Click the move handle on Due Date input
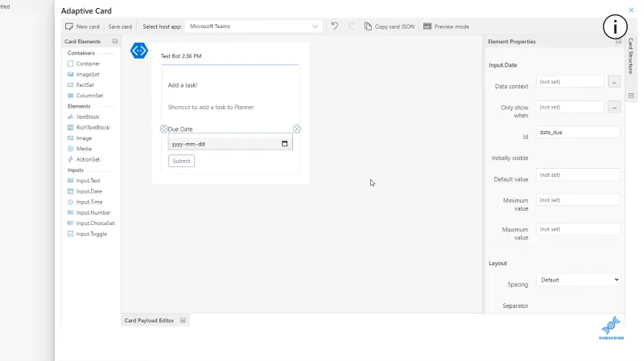Viewport: 644px width, 361px height. click(164, 129)
